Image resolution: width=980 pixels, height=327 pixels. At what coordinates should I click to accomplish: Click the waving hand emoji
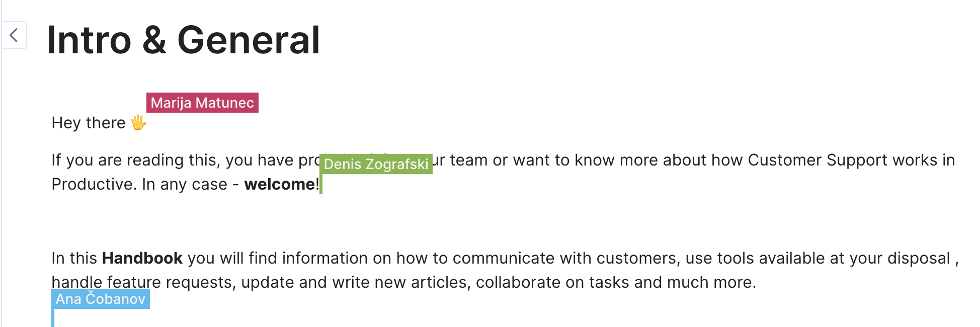click(x=139, y=122)
